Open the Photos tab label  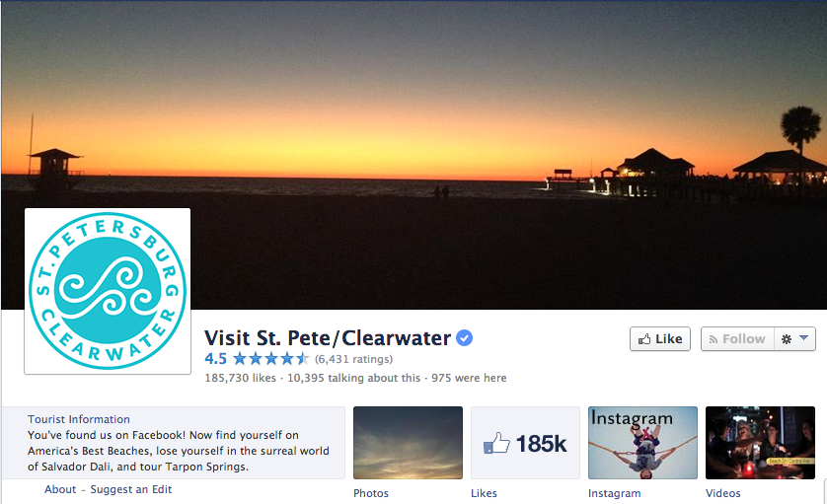371,493
